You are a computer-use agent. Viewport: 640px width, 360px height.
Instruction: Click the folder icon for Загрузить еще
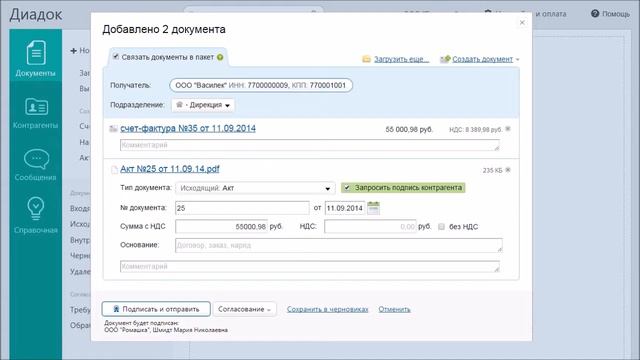point(367,59)
